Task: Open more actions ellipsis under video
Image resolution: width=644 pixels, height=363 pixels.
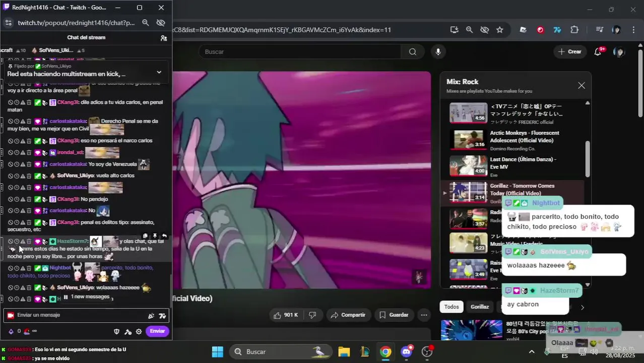Action: click(424, 315)
